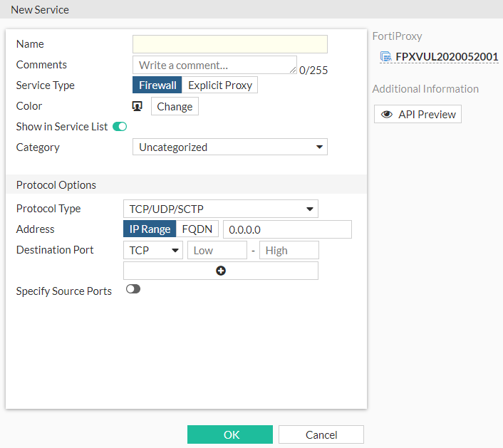Click the plus icon to add destination port
The image size is (503, 448).
(x=221, y=271)
